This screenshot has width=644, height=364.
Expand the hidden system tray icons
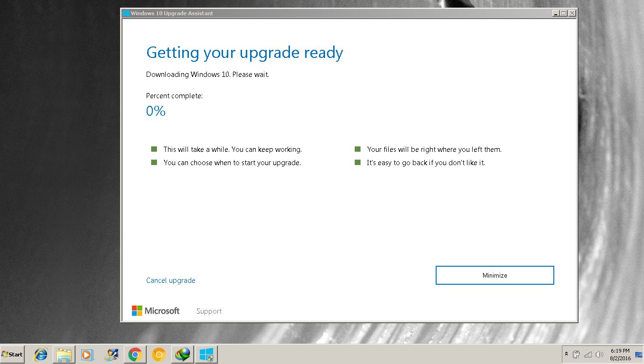[566, 355]
